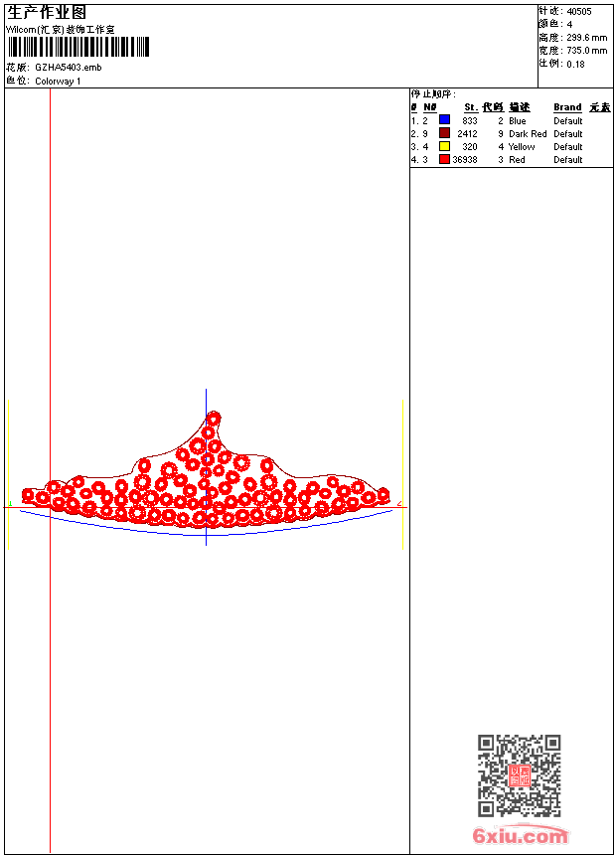This screenshot has height=855, width=616.
Task: Click the stop number 2. 9
Action: [x=419, y=133]
